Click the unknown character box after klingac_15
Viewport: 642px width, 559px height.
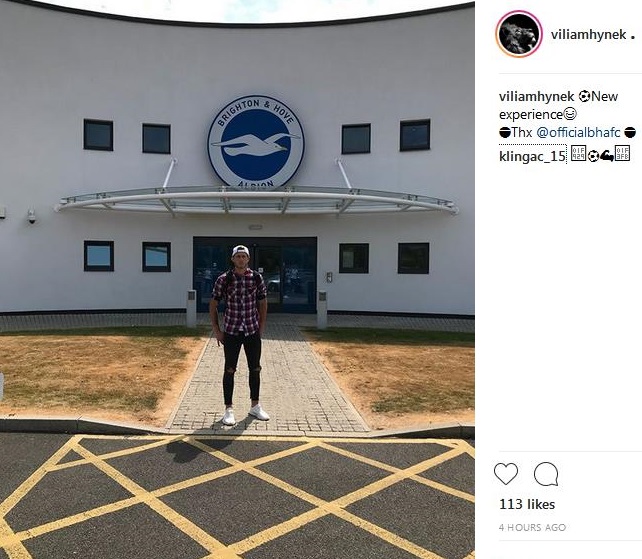pyautogui.click(x=578, y=154)
